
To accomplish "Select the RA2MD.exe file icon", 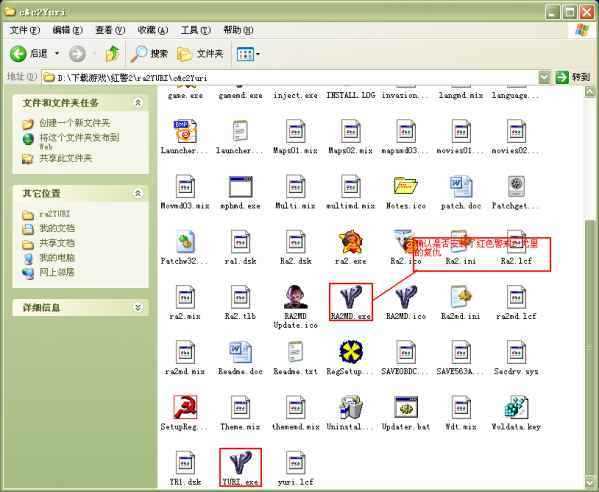I will [351, 298].
